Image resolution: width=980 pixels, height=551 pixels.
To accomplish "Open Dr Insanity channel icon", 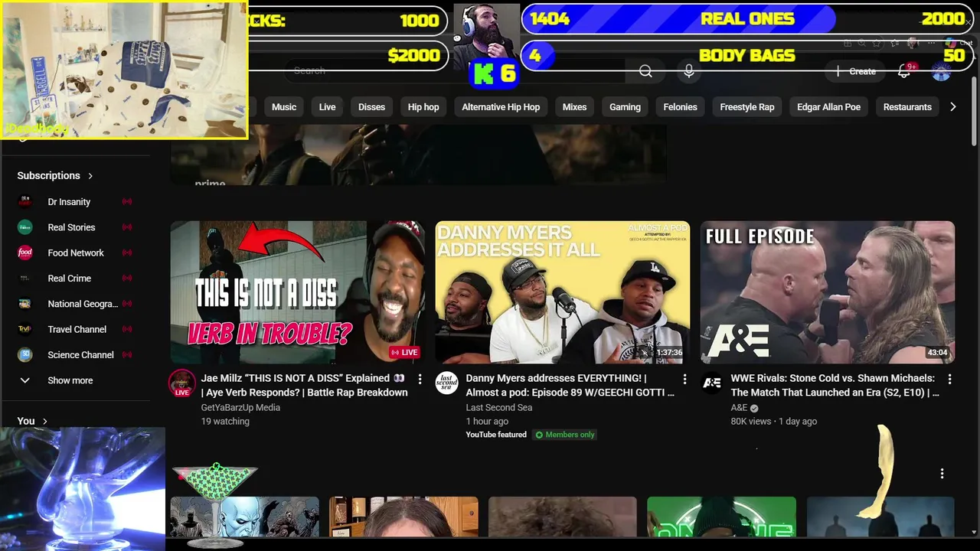I will pyautogui.click(x=25, y=202).
